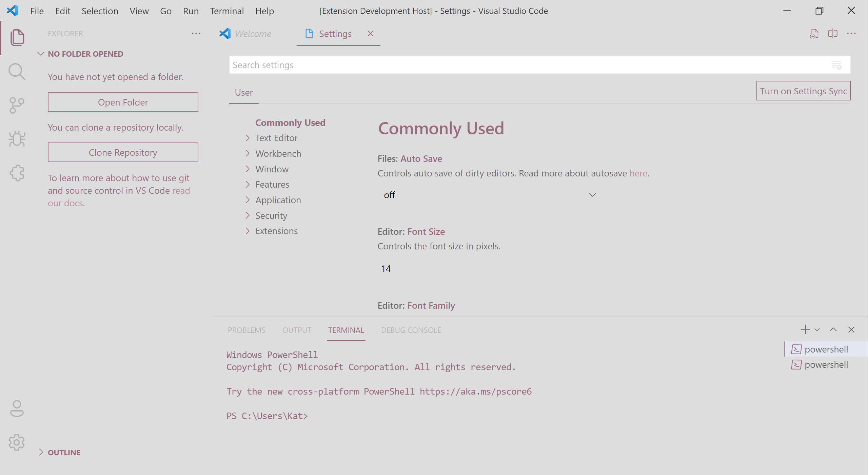The width and height of the screenshot is (868, 475).
Task: Split the editor right
Action: click(x=833, y=34)
